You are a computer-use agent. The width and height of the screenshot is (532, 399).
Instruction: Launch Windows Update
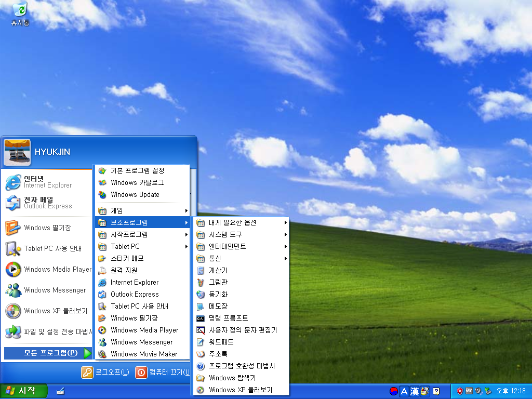pos(142,194)
